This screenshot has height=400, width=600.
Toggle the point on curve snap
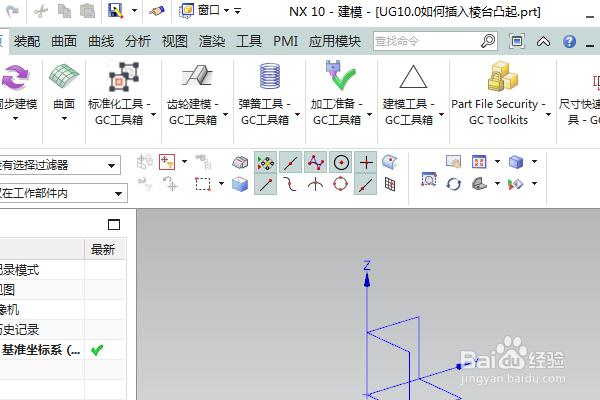click(x=365, y=185)
